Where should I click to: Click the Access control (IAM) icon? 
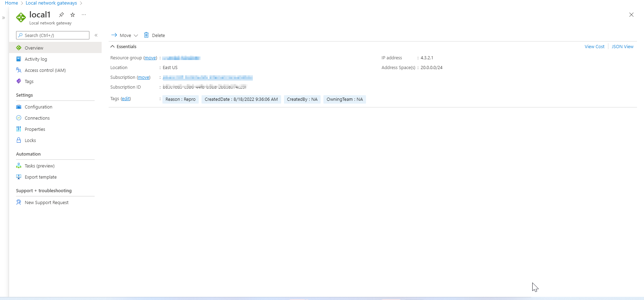pos(19,70)
